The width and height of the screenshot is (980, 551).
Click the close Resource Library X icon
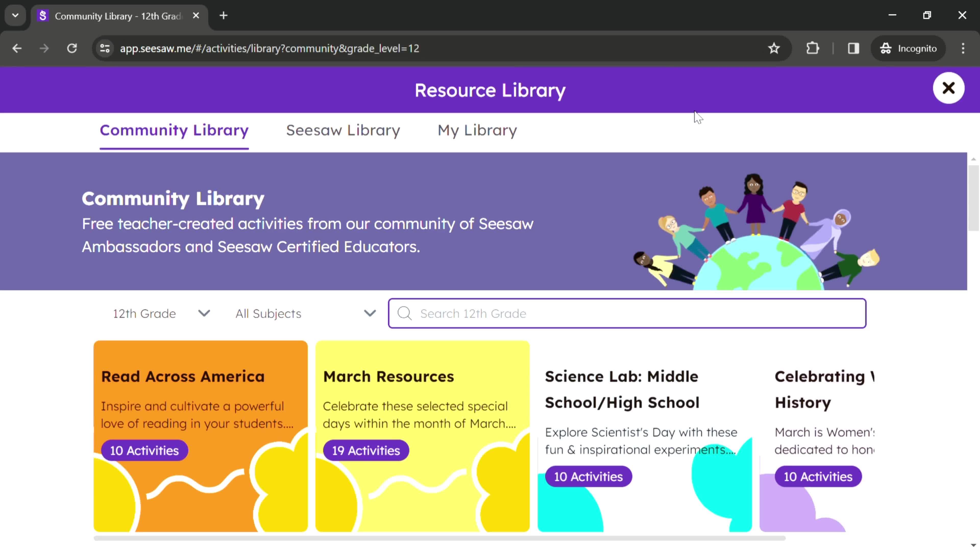[948, 88]
